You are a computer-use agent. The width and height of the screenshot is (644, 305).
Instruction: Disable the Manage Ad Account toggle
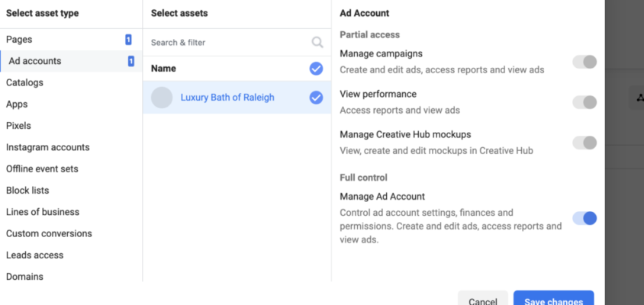click(x=584, y=218)
